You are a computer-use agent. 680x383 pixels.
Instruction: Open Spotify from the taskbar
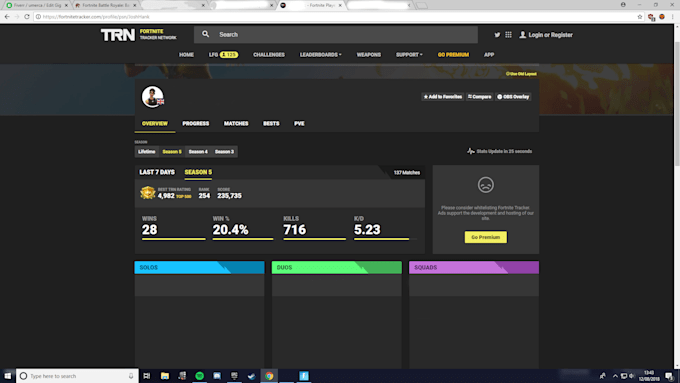coord(199,376)
